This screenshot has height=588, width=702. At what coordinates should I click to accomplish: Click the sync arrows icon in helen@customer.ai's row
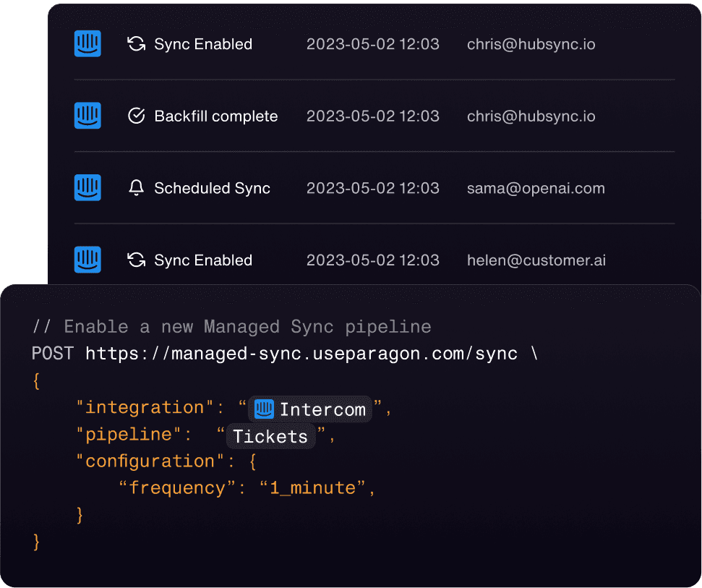pyautogui.click(x=136, y=260)
